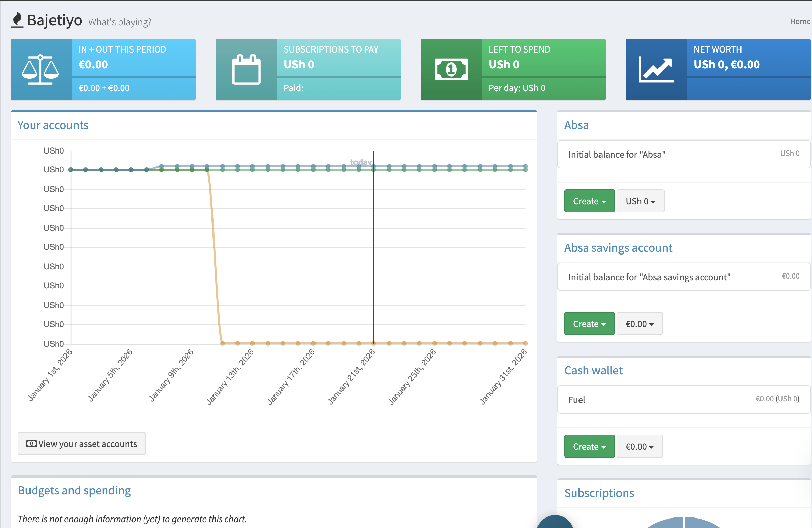The width and height of the screenshot is (812, 528).
Task: Open the "What's playing?" link
Action: (120, 22)
